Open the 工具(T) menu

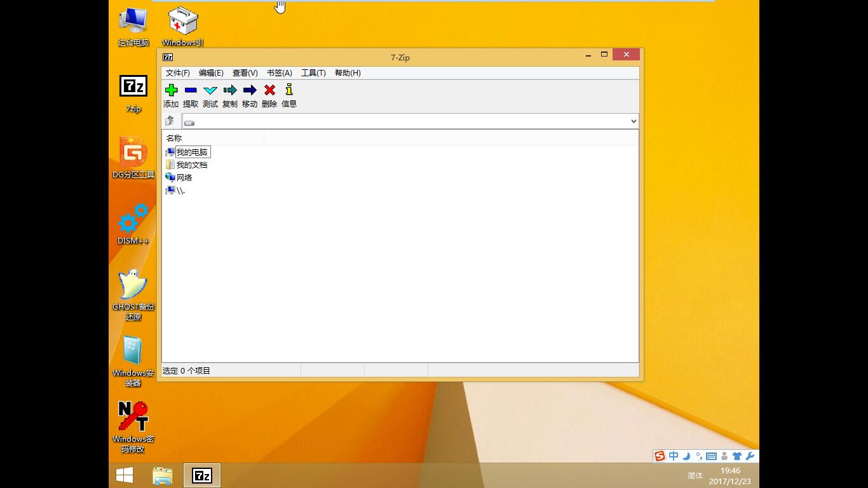point(313,73)
